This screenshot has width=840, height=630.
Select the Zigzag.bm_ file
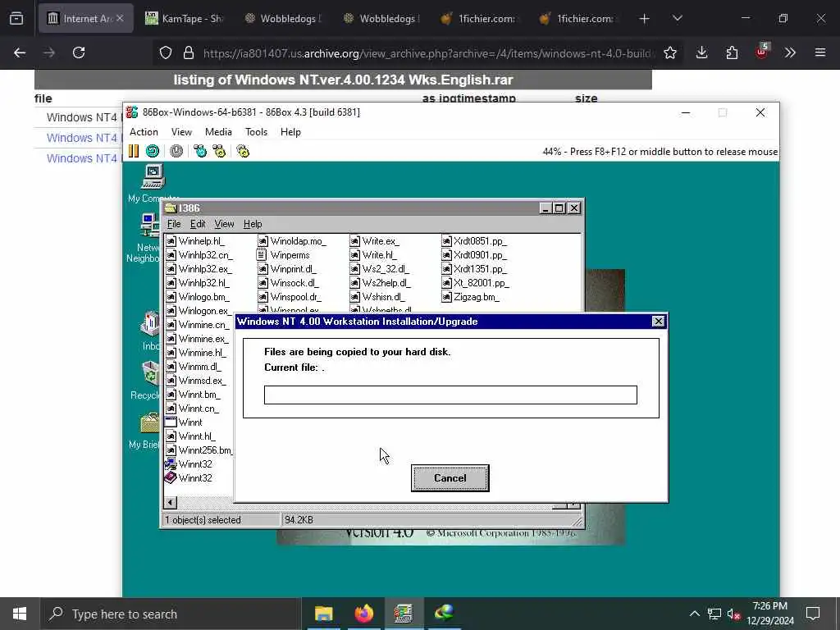(470, 297)
